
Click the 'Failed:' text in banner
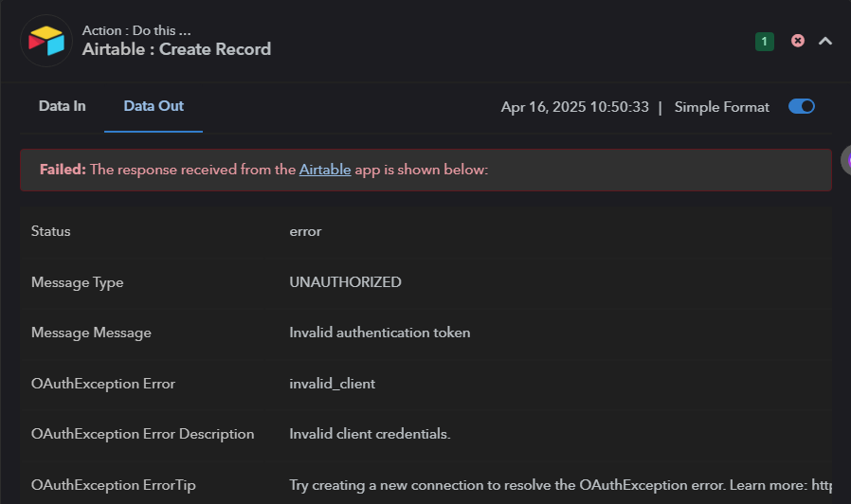(x=63, y=170)
